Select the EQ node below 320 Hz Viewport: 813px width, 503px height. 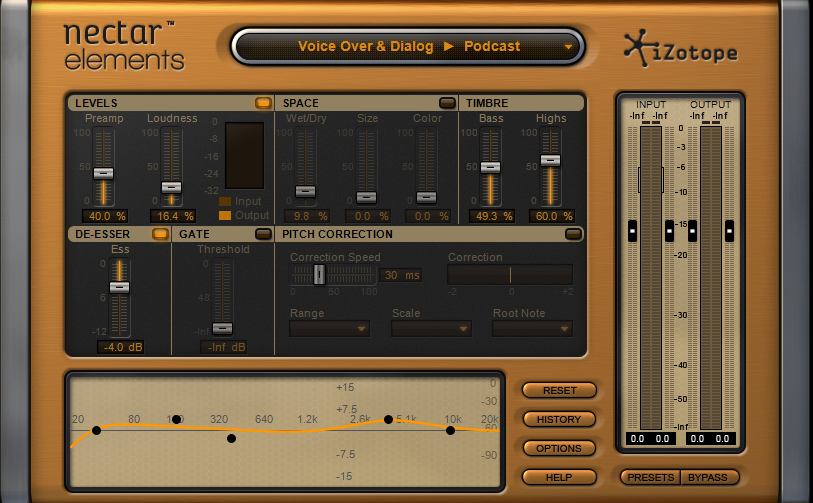(231, 438)
